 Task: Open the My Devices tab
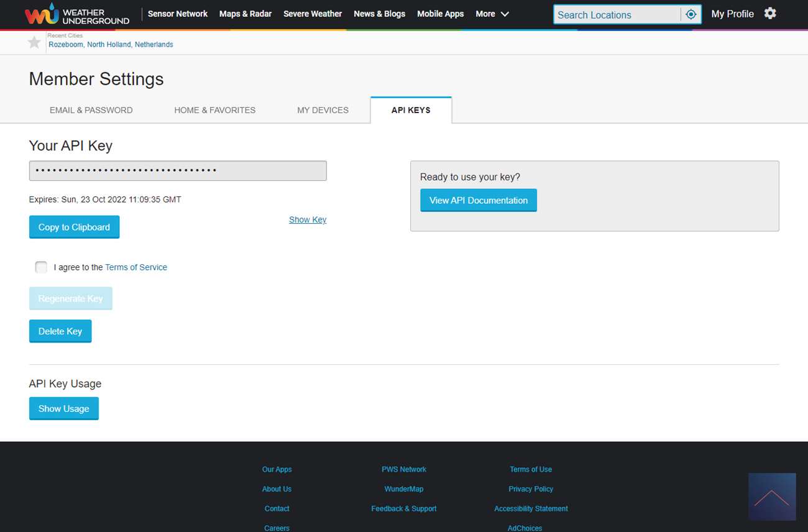[323, 110]
